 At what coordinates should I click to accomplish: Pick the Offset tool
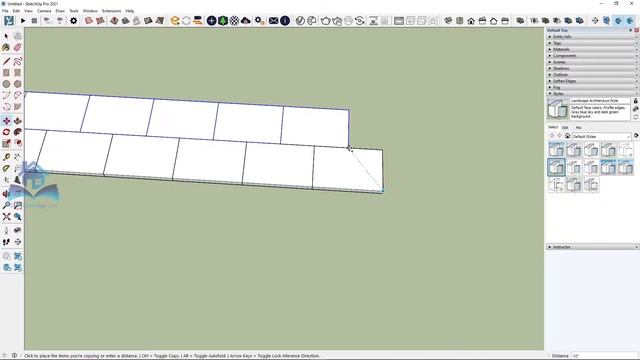tap(18, 143)
